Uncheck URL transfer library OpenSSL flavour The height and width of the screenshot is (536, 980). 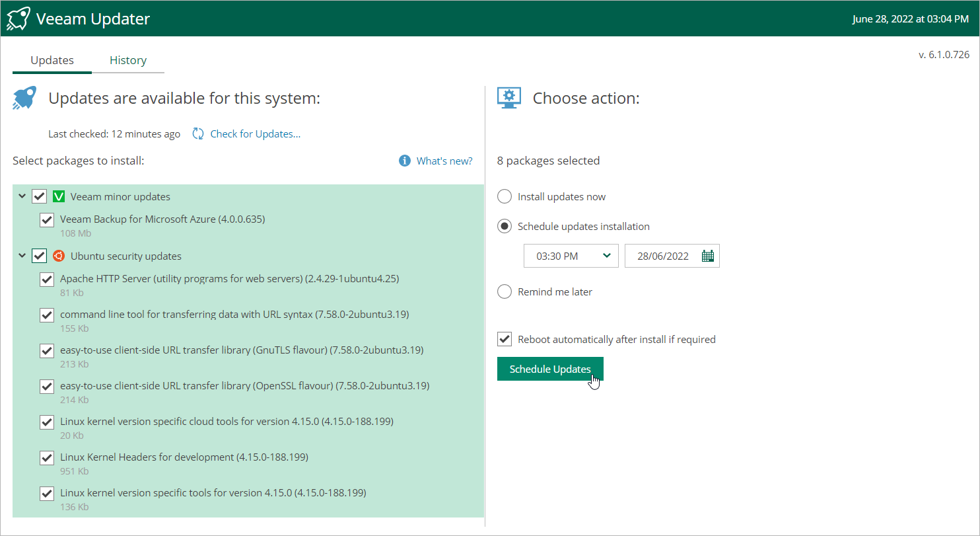(47, 386)
